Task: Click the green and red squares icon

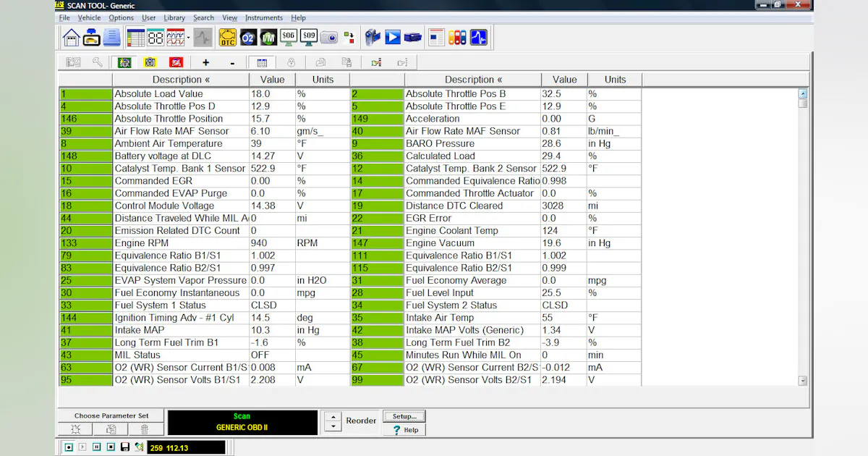Action: 349,37
